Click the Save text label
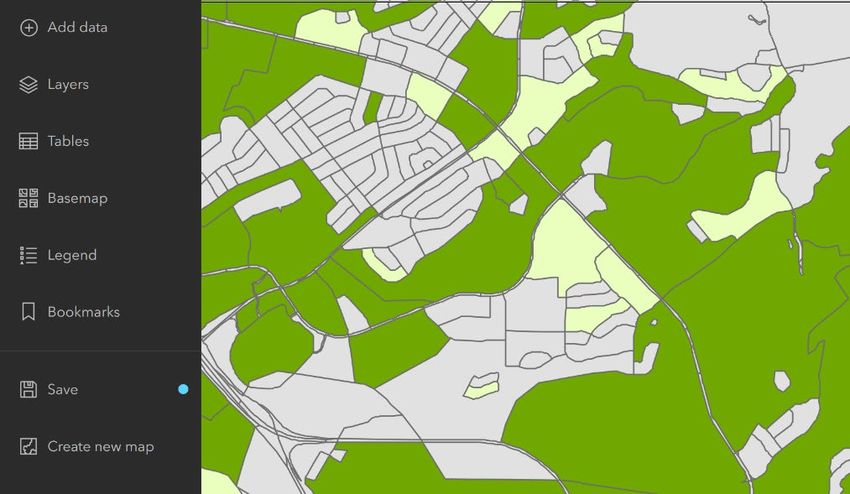 63,389
